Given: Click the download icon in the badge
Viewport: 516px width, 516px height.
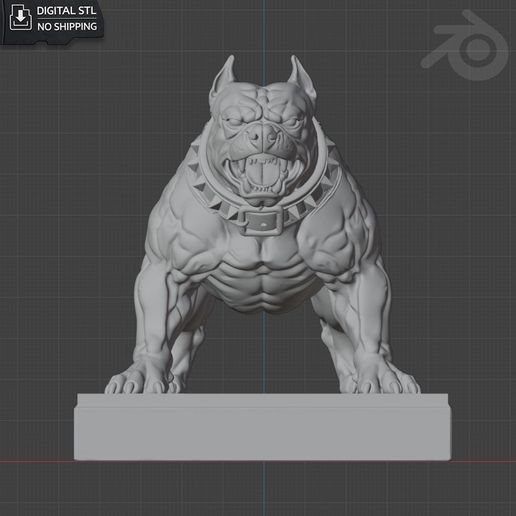Looking at the screenshot, I should click(21, 18).
